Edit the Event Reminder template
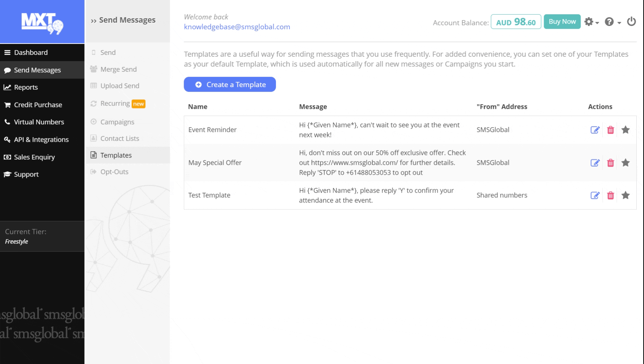Viewport: 644px width, 364px height. pyautogui.click(x=595, y=130)
